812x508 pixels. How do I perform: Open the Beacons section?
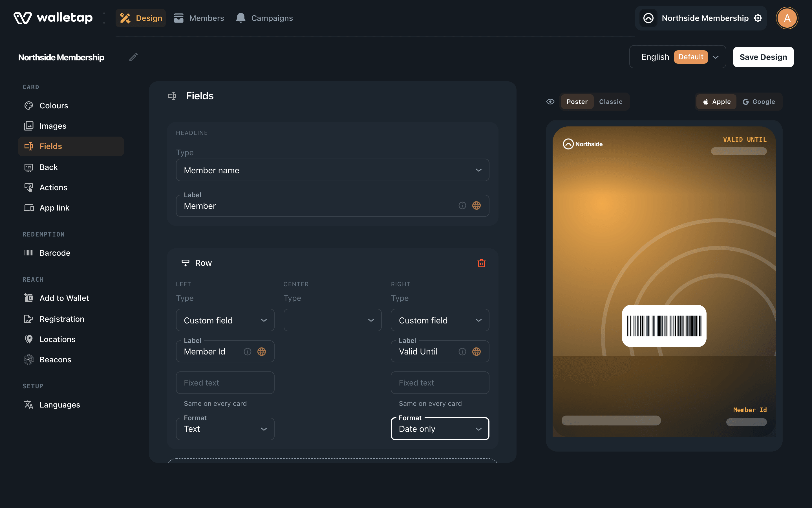tap(71, 360)
